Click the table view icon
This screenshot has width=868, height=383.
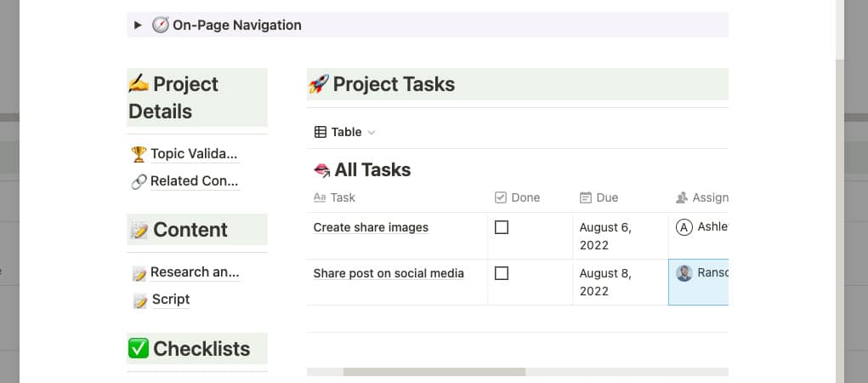[x=321, y=132]
